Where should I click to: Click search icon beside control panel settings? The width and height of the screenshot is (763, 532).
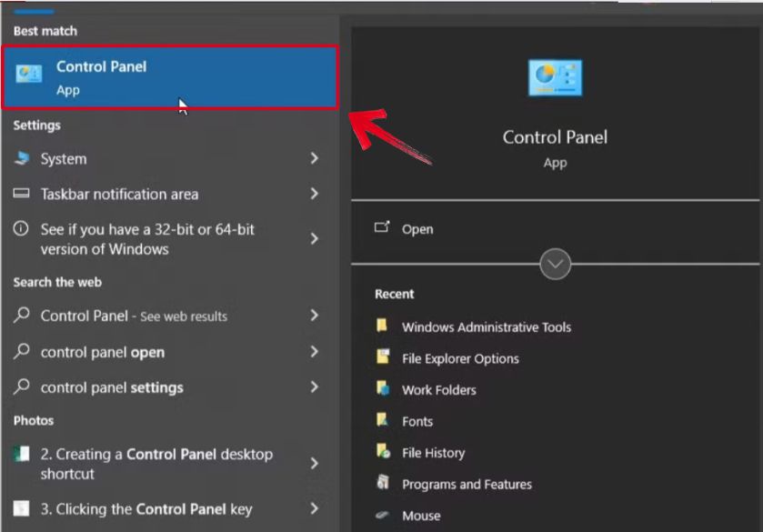(22, 387)
